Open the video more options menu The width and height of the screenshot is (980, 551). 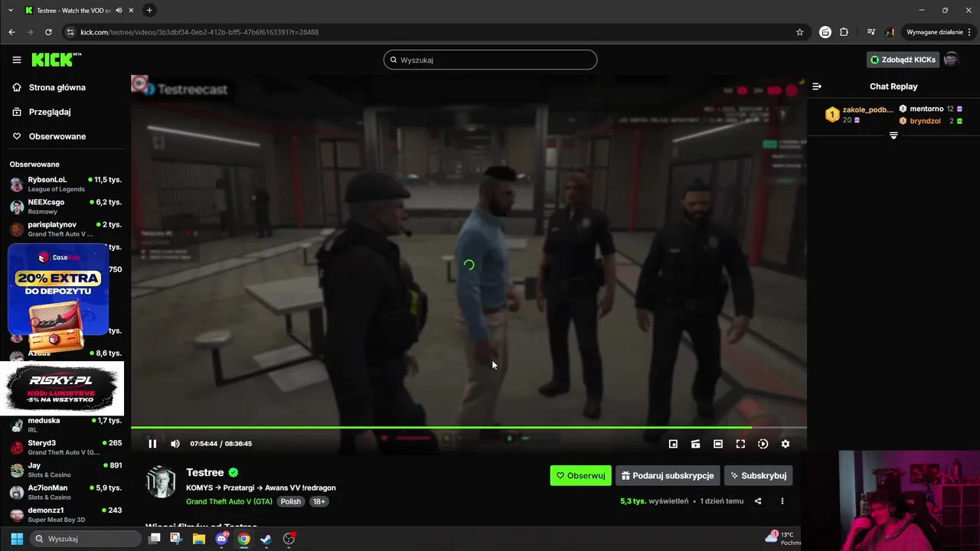pos(782,501)
